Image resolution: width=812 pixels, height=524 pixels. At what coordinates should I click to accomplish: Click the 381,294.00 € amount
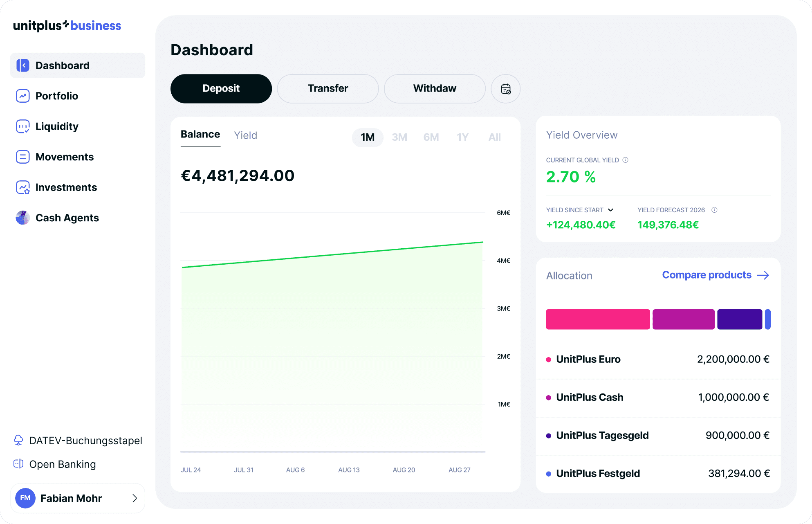739,473
